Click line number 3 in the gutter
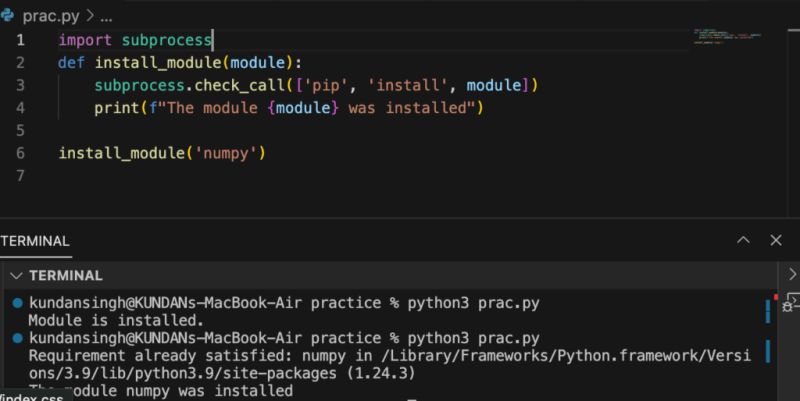Screen dimensions: 800x401 coord(20,85)
